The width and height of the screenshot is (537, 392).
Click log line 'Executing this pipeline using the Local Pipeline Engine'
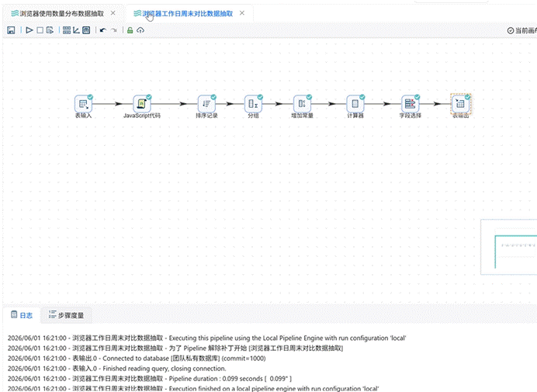click(207, 338)
